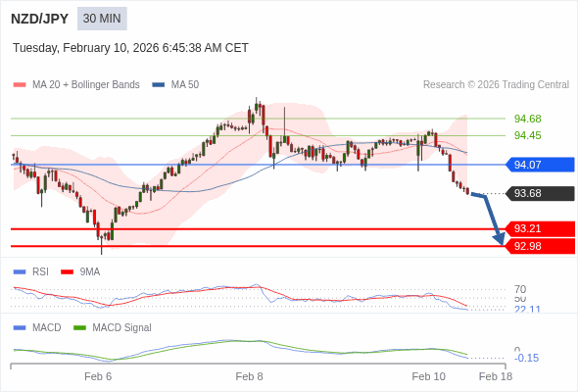Click the red 92.98 support price tag
Image resolution: width=578 pixels, height=392 pixels.
point(541,246)
